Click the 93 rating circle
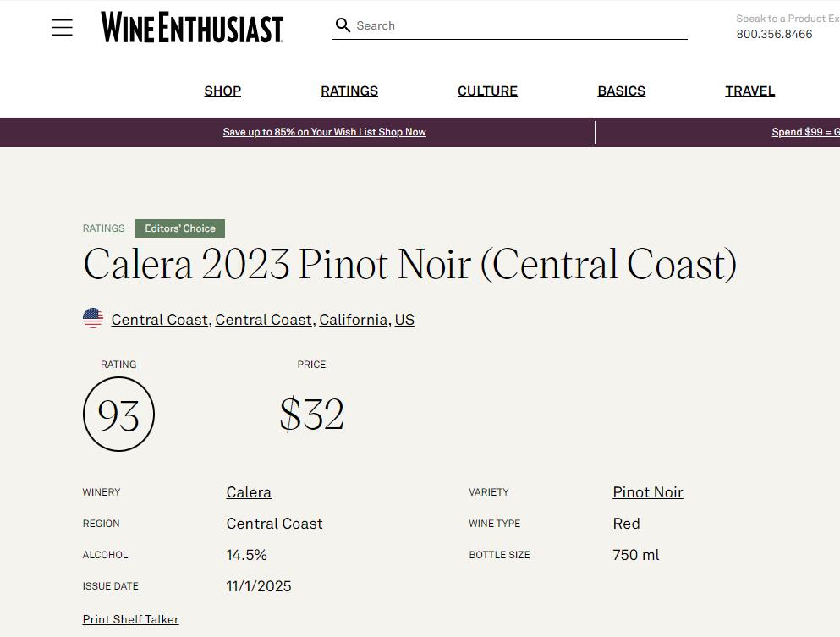This screenshot has height=637, width=840. [118, 415]
